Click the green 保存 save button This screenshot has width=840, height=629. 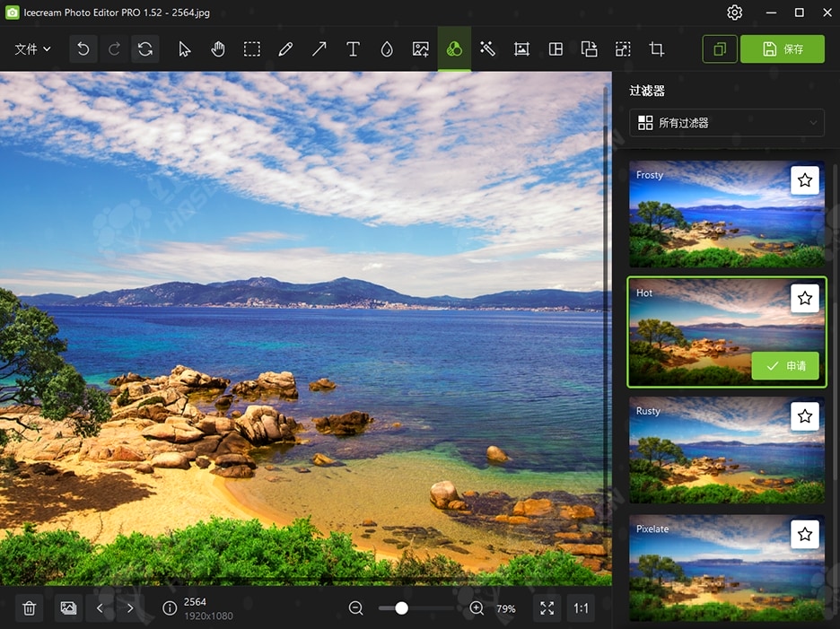click(782, 49)
